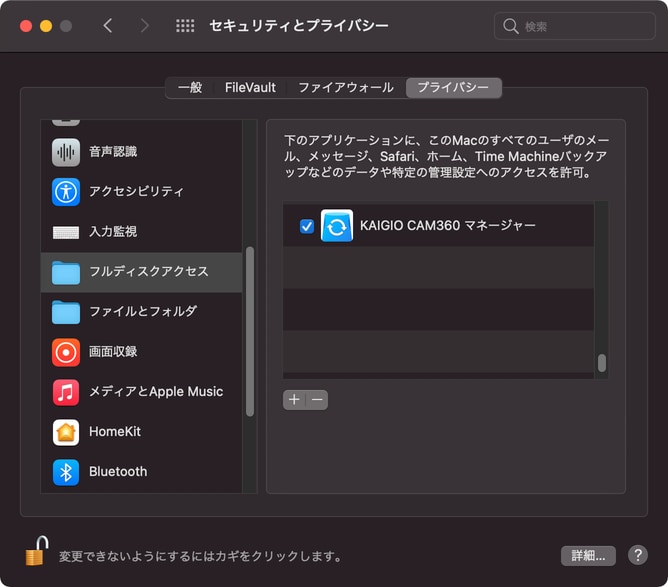This screenshot has width=668, height=587.
Task: Click the Media and Apple Music icon
Action: [x=66, y=392]
